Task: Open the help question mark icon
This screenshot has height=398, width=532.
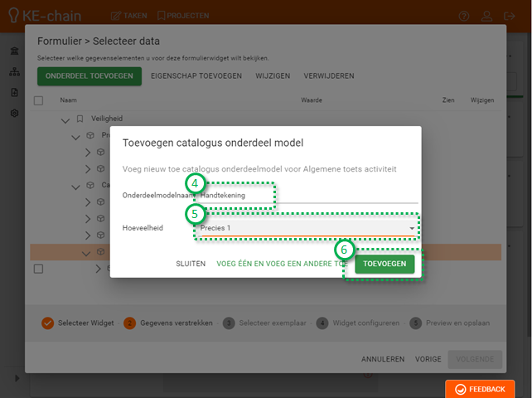Action: pos(486,16)
